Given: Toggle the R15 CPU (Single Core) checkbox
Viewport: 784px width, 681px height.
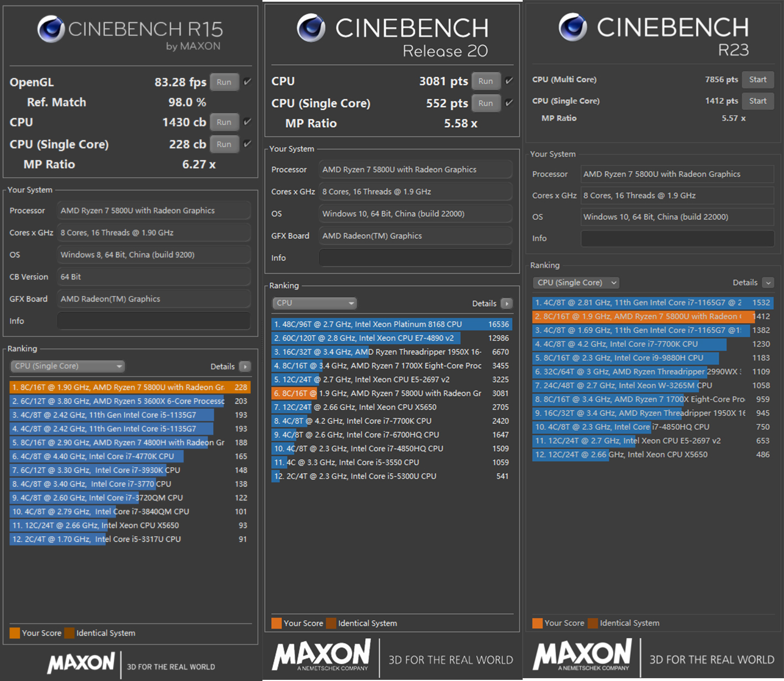Looking at the screenshot, I should tap(248, 144).
